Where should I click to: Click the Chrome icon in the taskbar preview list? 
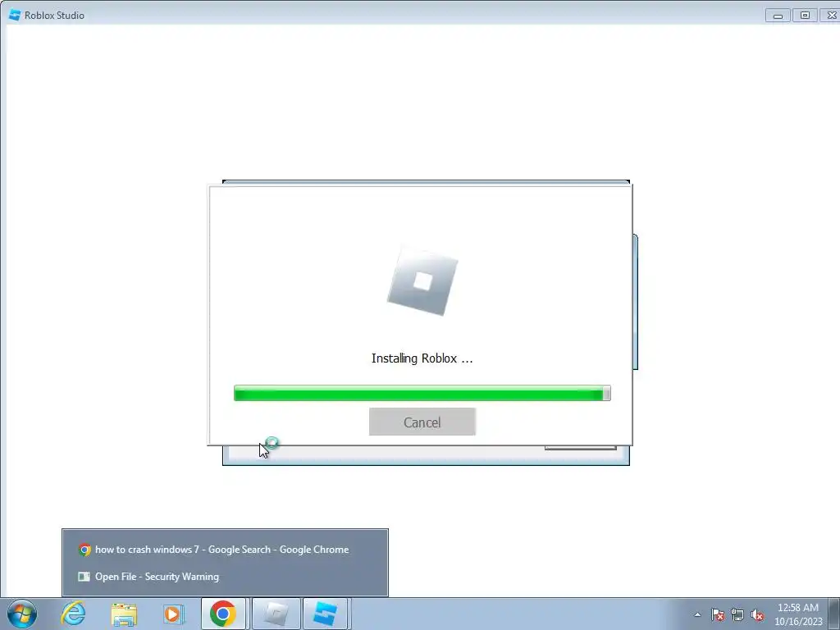(x=84, y=550)
